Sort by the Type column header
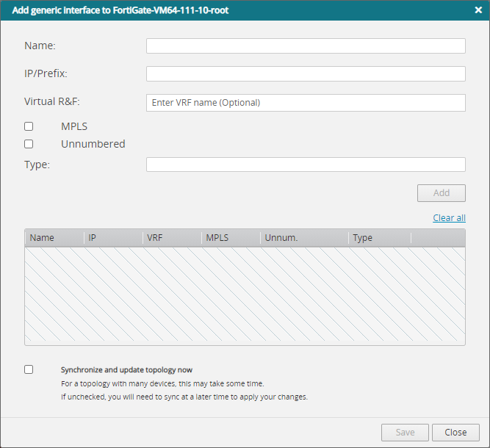 [x=380, y=238]
